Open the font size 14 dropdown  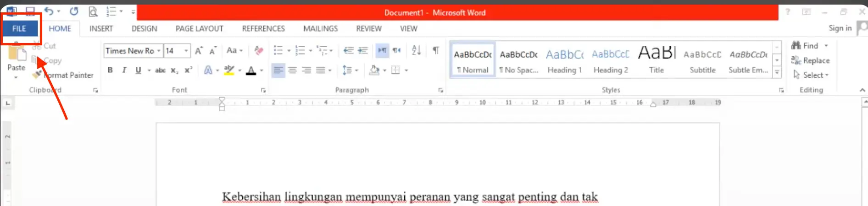point(186,51)
